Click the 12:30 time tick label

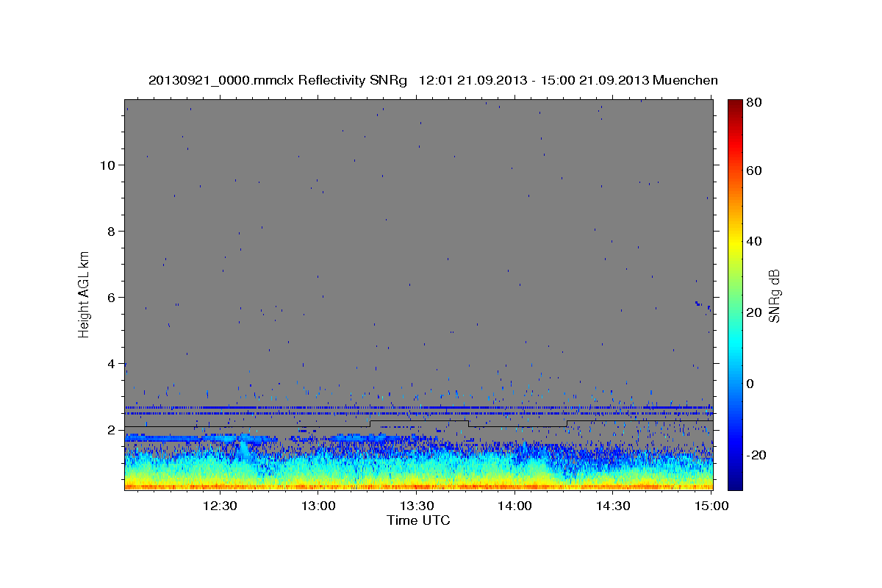tap(220, 506)
